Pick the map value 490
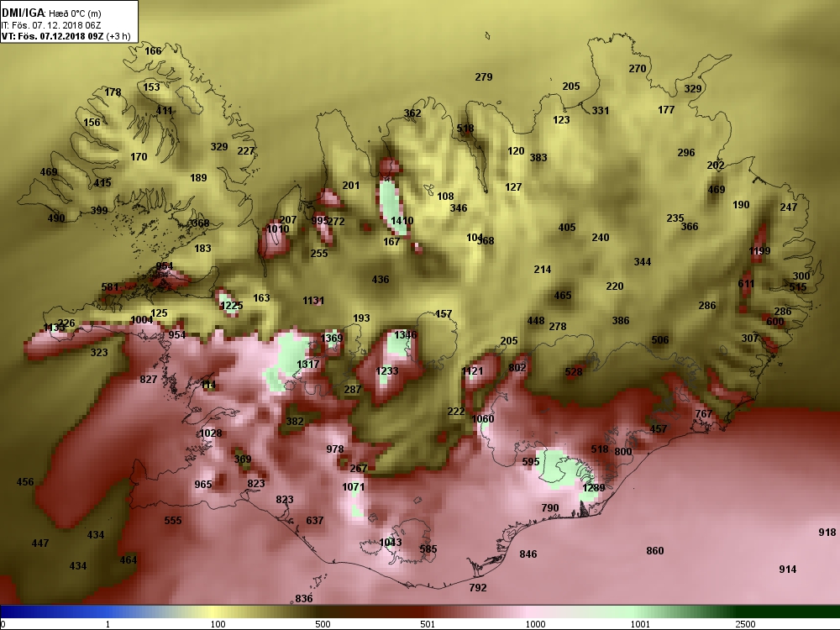Image resolution: width=840 pixels, height=630 pixels. [x=55, y=218]
